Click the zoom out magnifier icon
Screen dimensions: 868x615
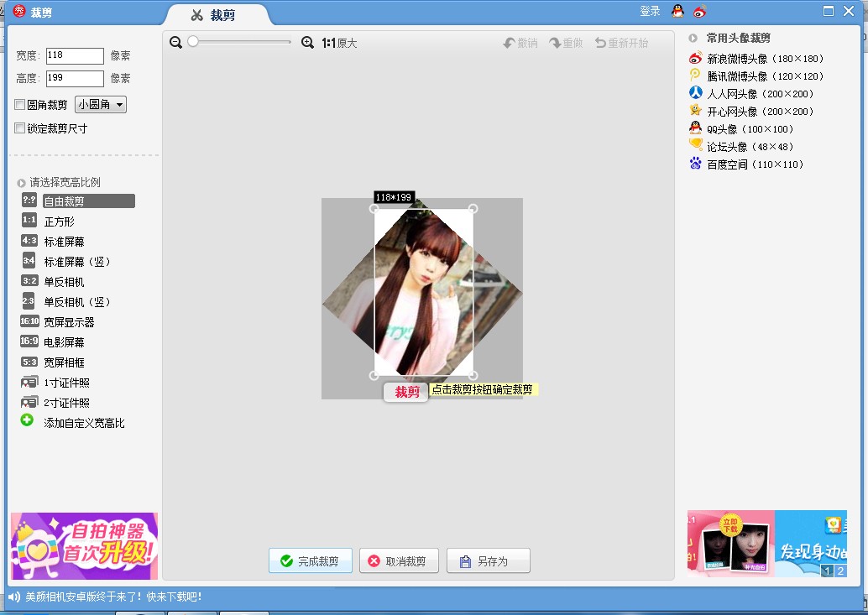(x=175, y=43)
